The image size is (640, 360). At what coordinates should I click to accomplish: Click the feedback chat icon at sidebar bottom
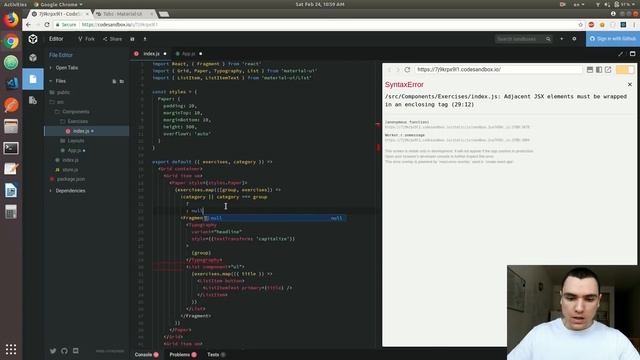[76, 351]
